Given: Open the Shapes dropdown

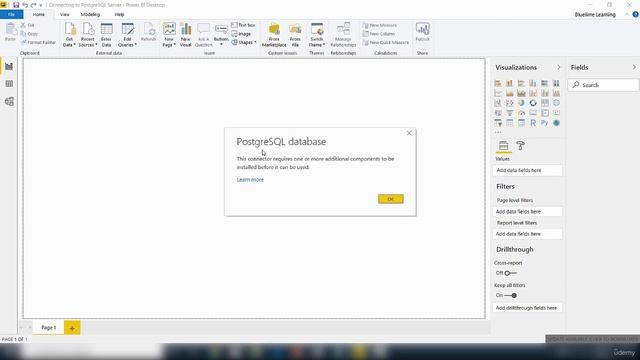Looking at the screenshot, I should click(244, 42).
